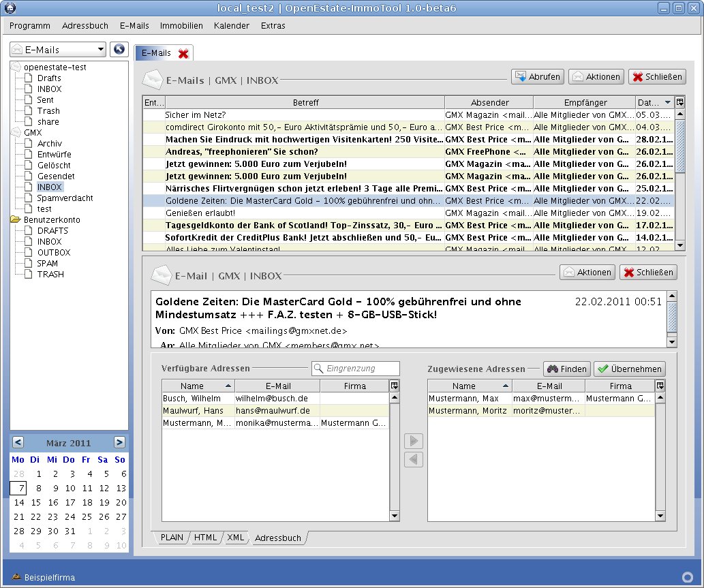
Task: Open column chooser icon in email list header
Action: tap(679, 102)
